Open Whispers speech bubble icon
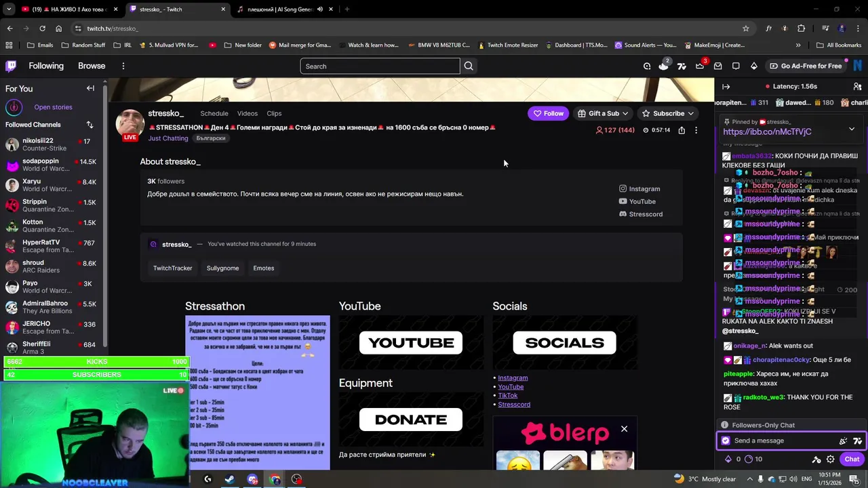This screenshot has height=488, width=868. (x=736, y=66)
